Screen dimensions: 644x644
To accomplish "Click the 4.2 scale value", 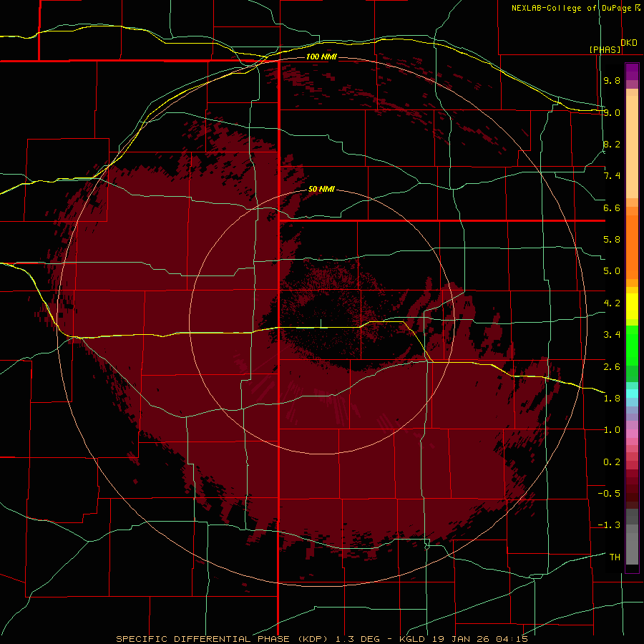I will (612, 303).
